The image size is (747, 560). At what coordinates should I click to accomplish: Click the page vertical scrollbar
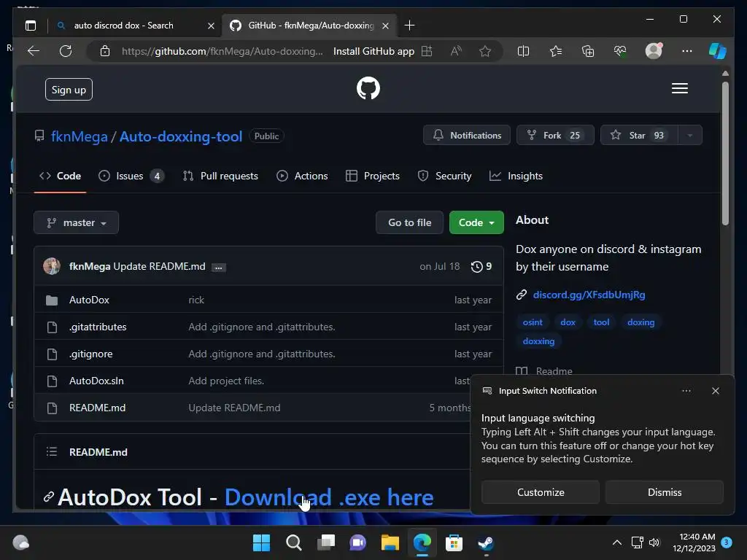click(x=725, y=153)
